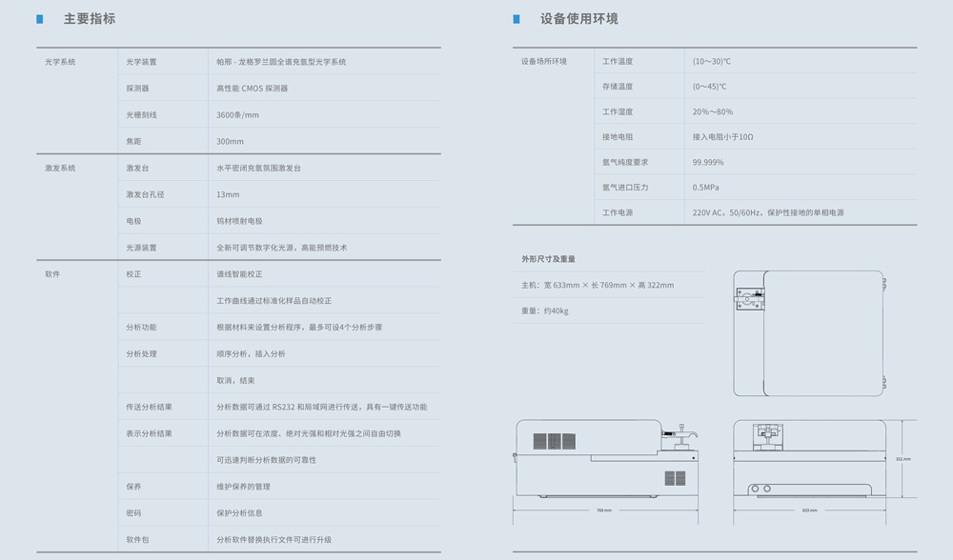This screenshot has width=953, height=560.
Task: Select the 外形尺寸及重量 subheading
Action: point(548,259)
